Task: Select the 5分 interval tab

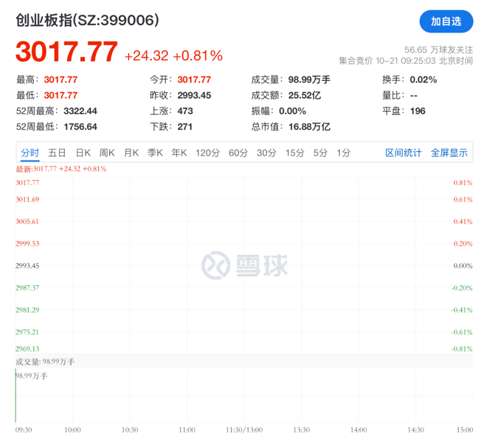Action: 319,153
